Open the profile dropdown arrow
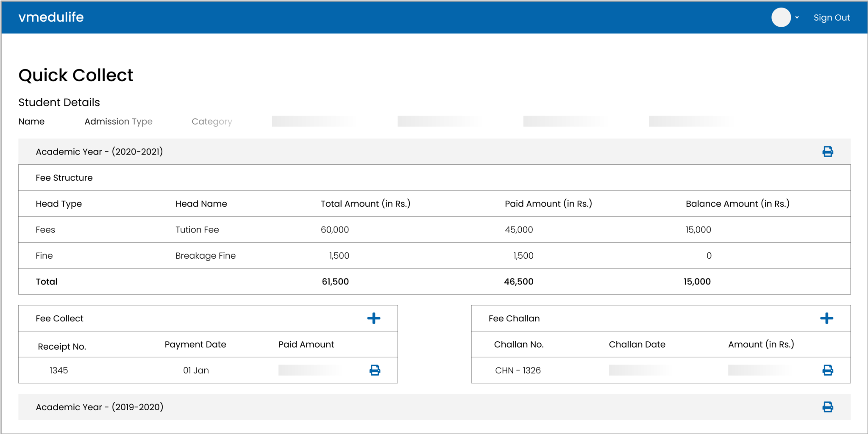Image resolution: width=868 pixels, height=434 pixels. click(798, 17)
